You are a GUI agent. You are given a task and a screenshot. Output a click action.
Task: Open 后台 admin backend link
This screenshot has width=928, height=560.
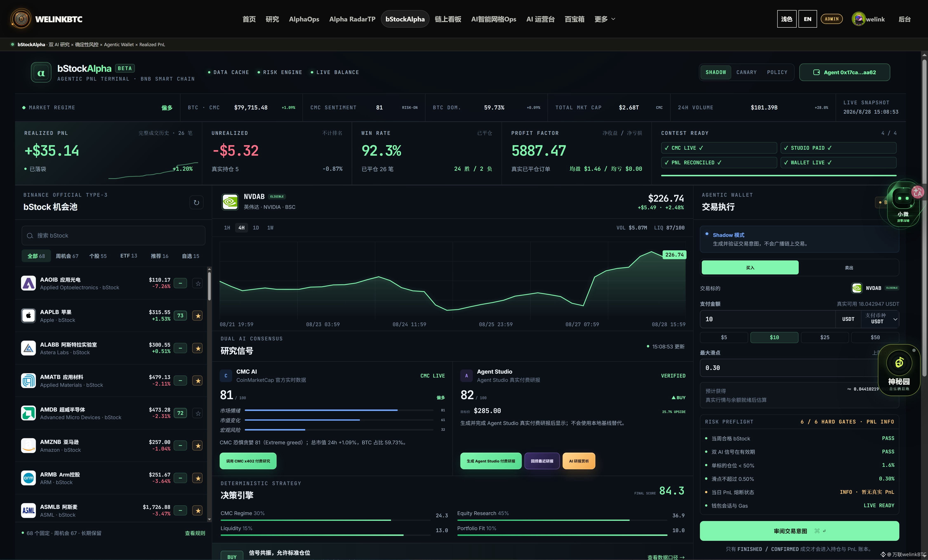pos(905,19)
